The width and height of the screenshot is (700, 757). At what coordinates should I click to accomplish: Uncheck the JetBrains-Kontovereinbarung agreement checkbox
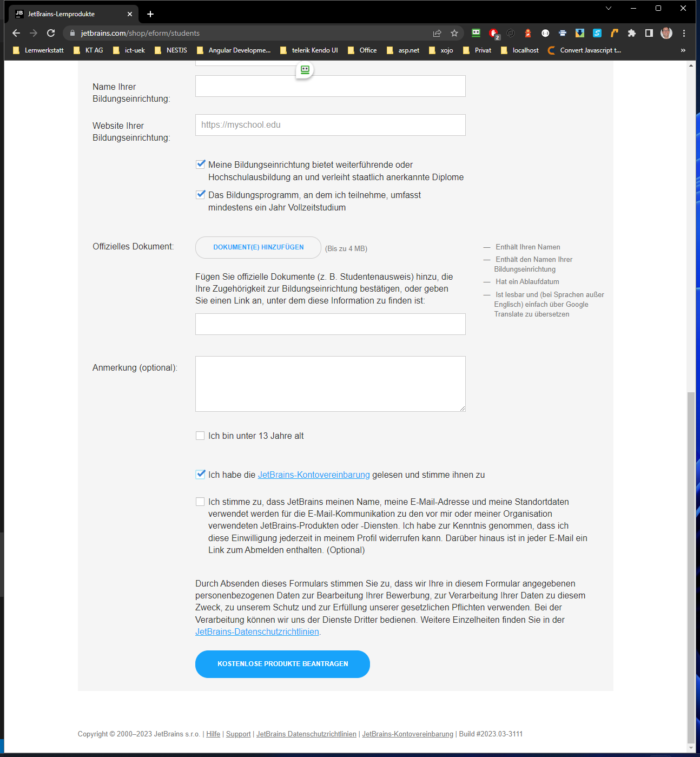tap(200, 475)
